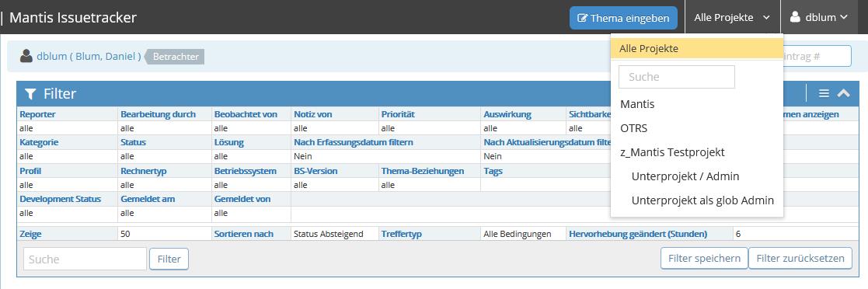868x289 pixels.
Task: Click the funnel icon beside Filter title
Action: (x=31, y=94)
